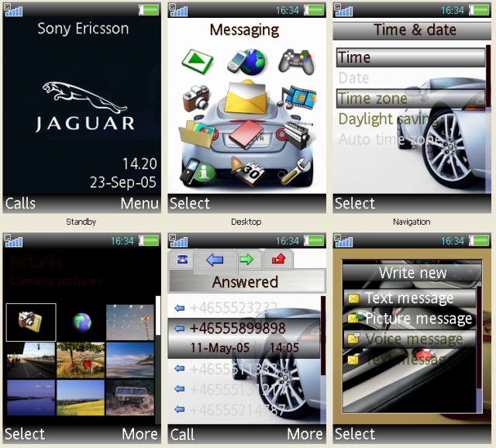
Task: Select Date in Time & date menu
Action: pyautogui.click(x=410, y=78)
